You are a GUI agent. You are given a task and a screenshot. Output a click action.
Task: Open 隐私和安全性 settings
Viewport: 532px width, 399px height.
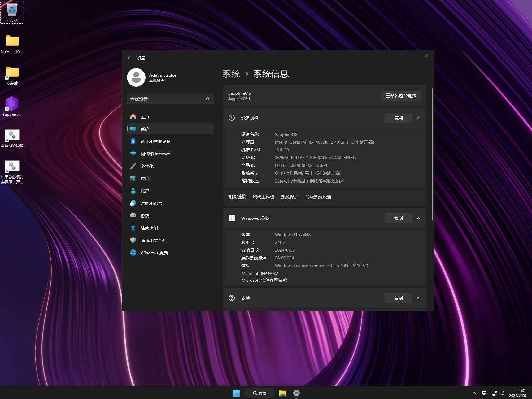point(153,240)
